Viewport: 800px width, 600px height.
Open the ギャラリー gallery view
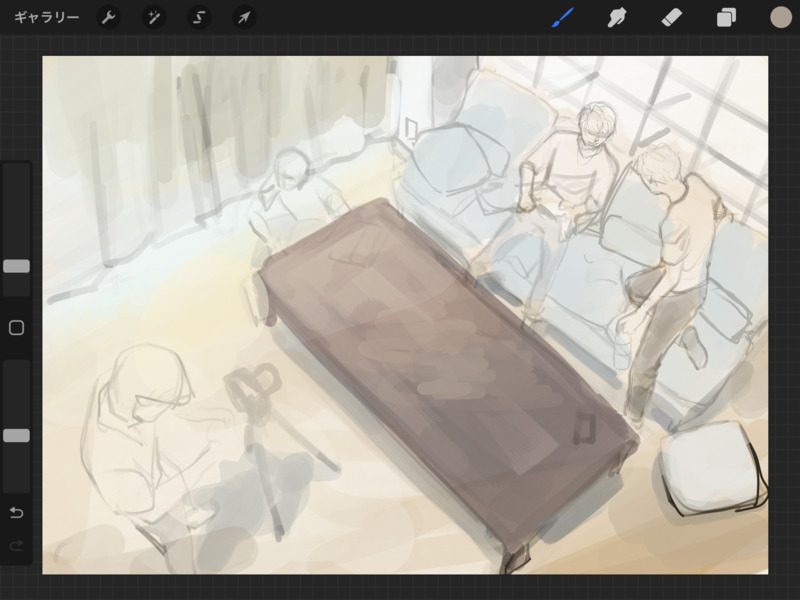click(46, 17)
